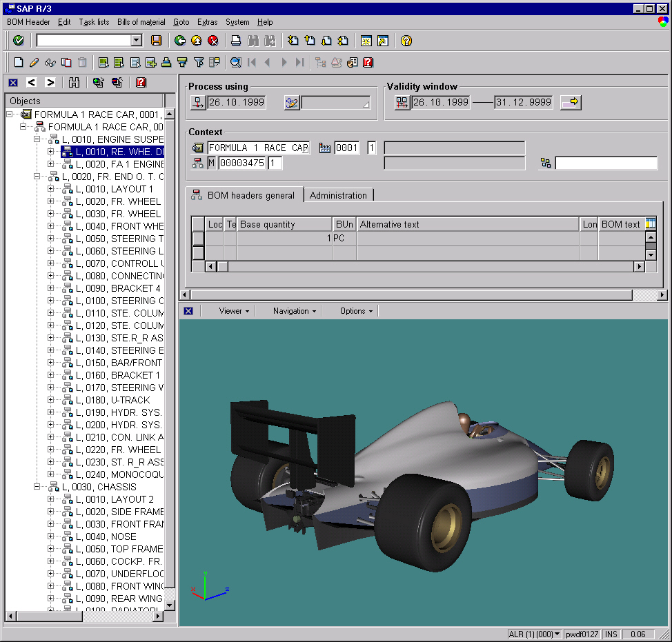Click the yellow Help question mark icon
The height and width of the screenshot is (642, 672).
pyautogui.click(x=406, y=41)
